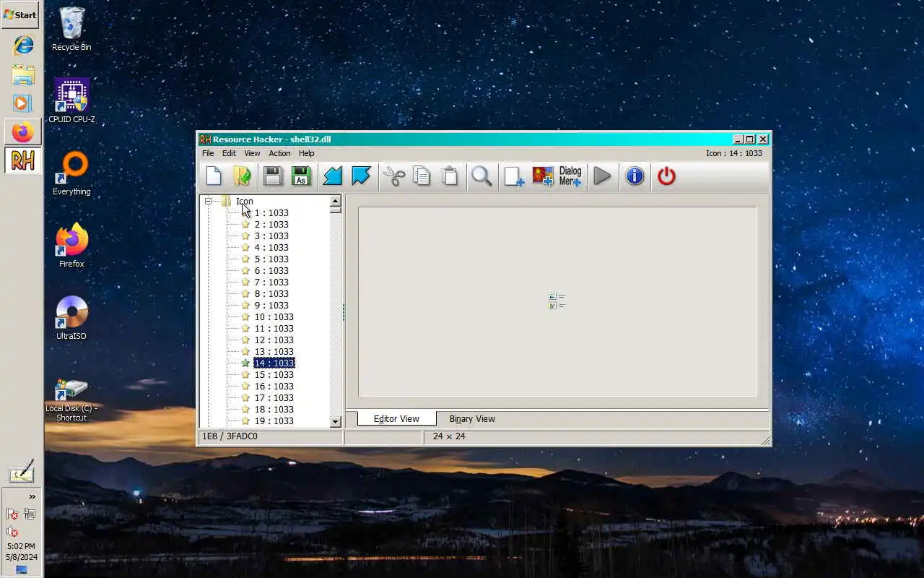Screen dimensions: 924x578
Task: Open a file with the folder icon
Action: click(241, 176)
